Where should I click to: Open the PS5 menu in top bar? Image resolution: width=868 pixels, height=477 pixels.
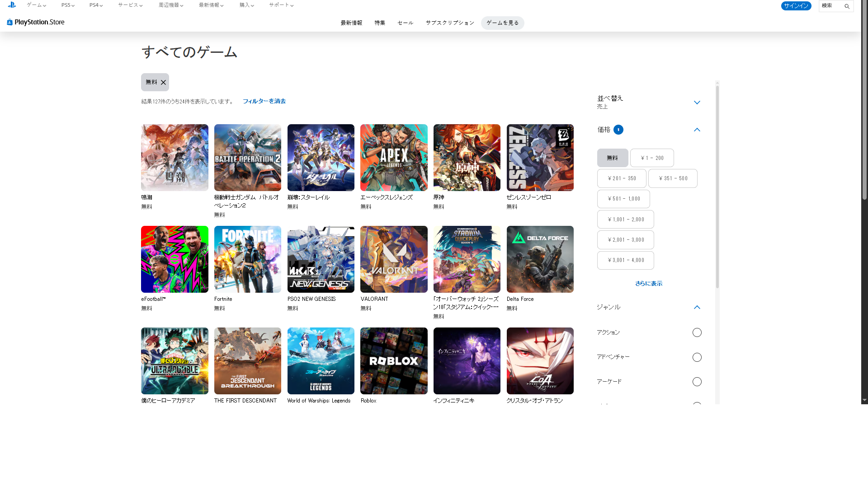[x=68, y=5]
